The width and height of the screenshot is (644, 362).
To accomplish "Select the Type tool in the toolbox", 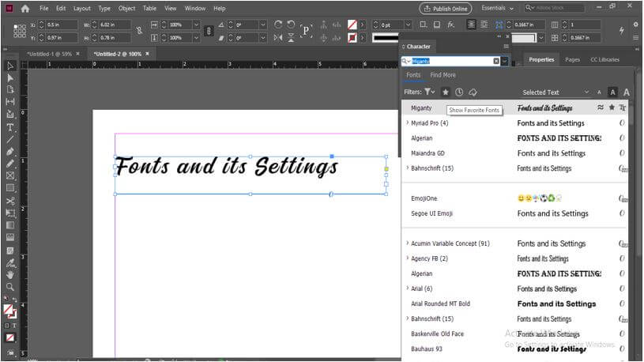I will coord(10,127).
